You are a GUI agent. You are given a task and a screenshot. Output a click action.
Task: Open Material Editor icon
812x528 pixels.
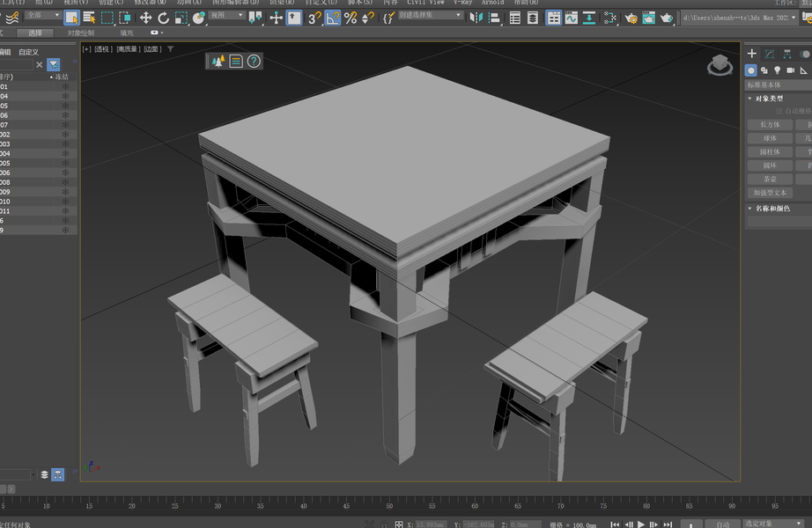point(610,18)
